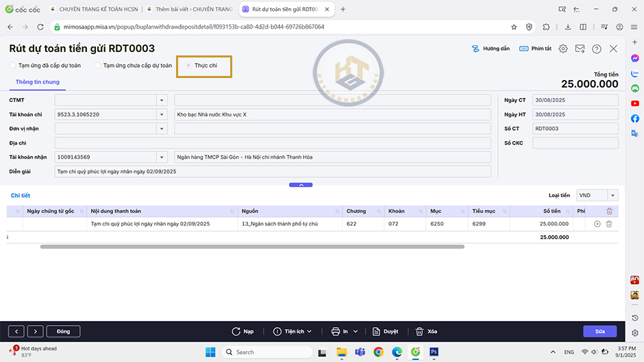Select Tạm ứng đã cấp dự toán option
This screenshot has height=362, width=644.
click(x=13, y=66)
